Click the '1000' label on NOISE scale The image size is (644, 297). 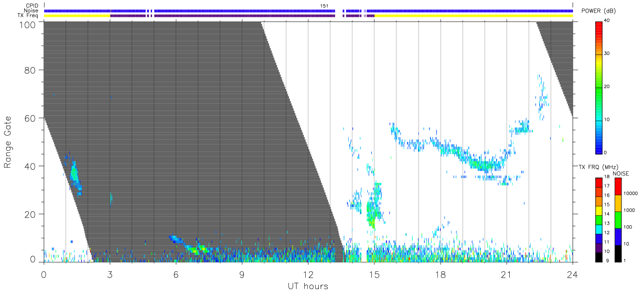(629, 210)
